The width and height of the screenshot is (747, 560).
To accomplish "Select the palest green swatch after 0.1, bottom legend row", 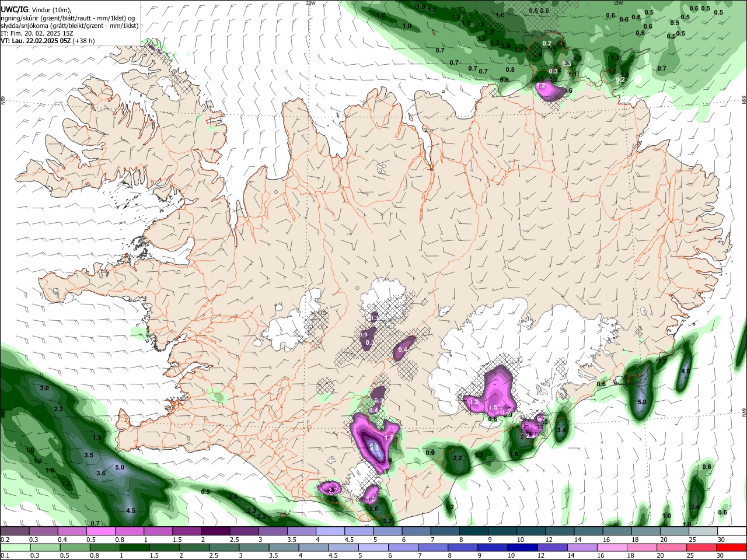I will click(15, 548).
